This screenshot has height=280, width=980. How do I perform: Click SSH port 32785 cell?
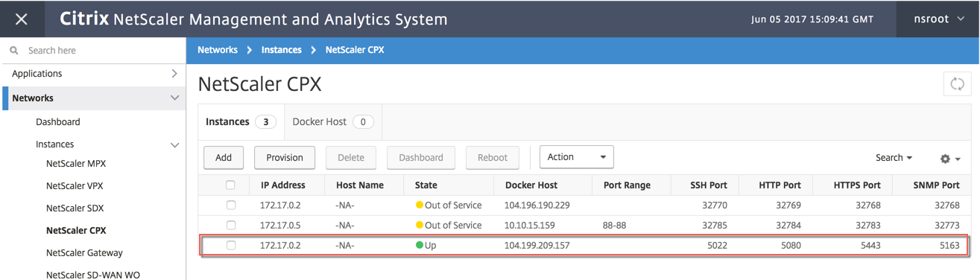714,225
